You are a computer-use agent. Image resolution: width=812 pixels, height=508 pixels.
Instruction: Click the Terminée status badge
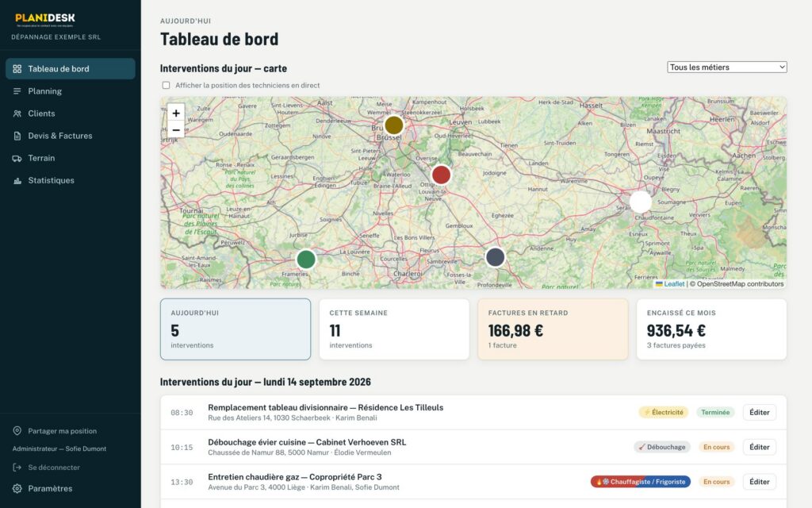tap(715, 412)
